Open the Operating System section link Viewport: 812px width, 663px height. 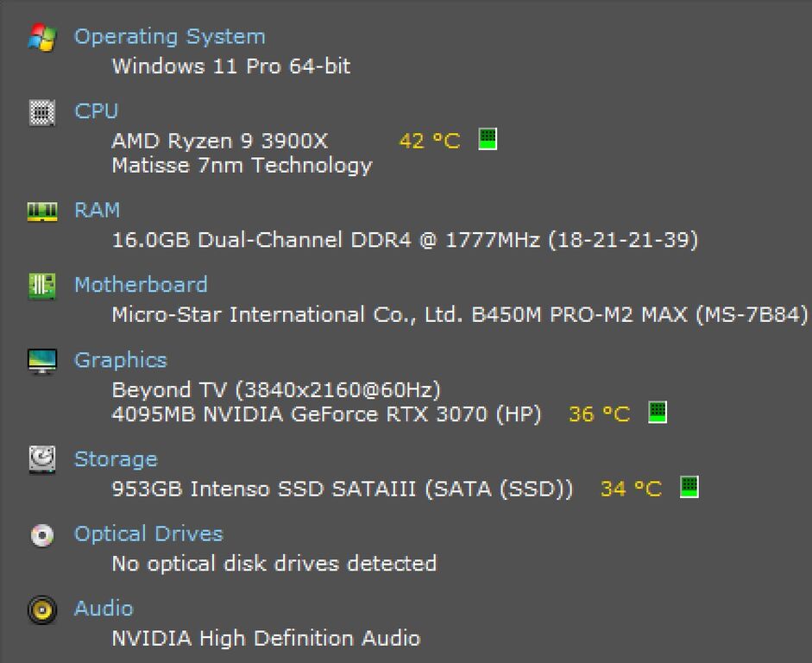click(170, 37)
